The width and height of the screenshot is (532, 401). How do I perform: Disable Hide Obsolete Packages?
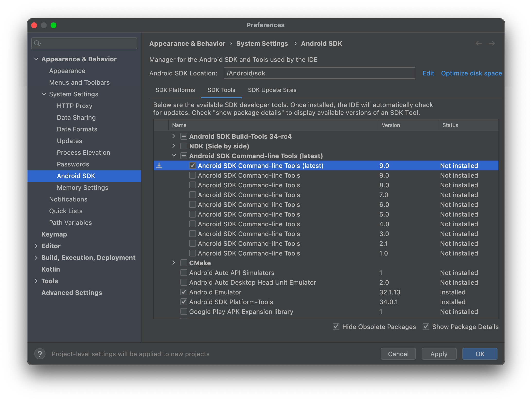click(336, 327)
